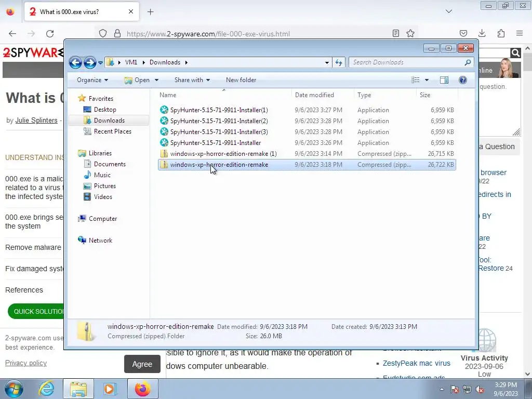Viewport: 532px width, 399px height.
Task: Open the Windows Start menu
Action: 14,389
